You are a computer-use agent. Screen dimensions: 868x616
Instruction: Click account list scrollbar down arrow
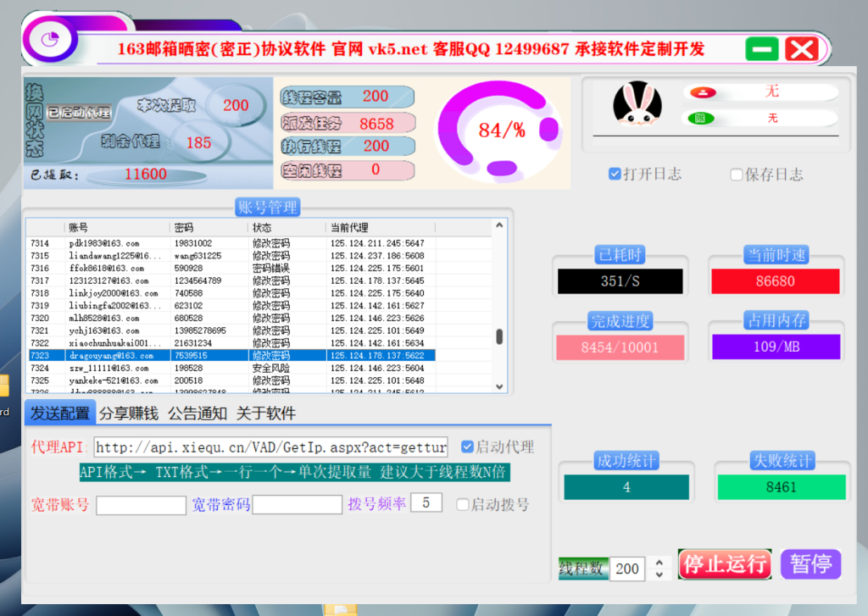coord(499,387)
